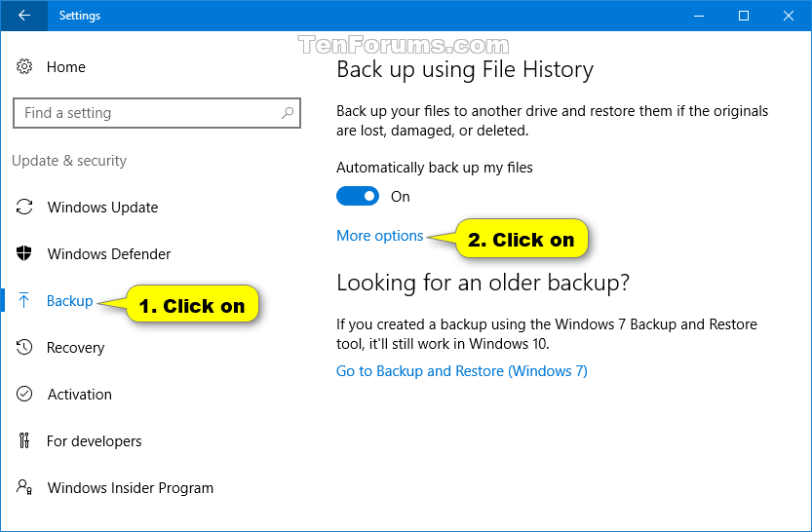
Task: Click the For developers tools icon
Action: (x=24, y=441)
